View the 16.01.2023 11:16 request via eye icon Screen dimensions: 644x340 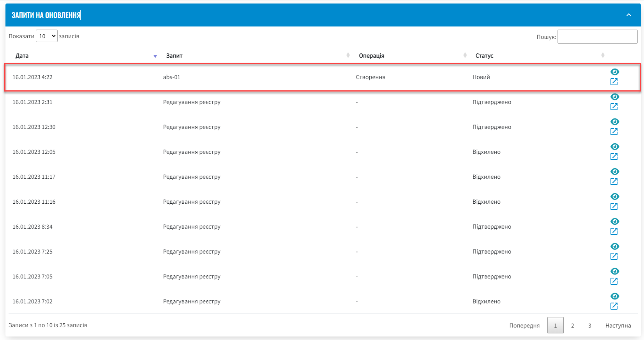click(x=614, y=197)
